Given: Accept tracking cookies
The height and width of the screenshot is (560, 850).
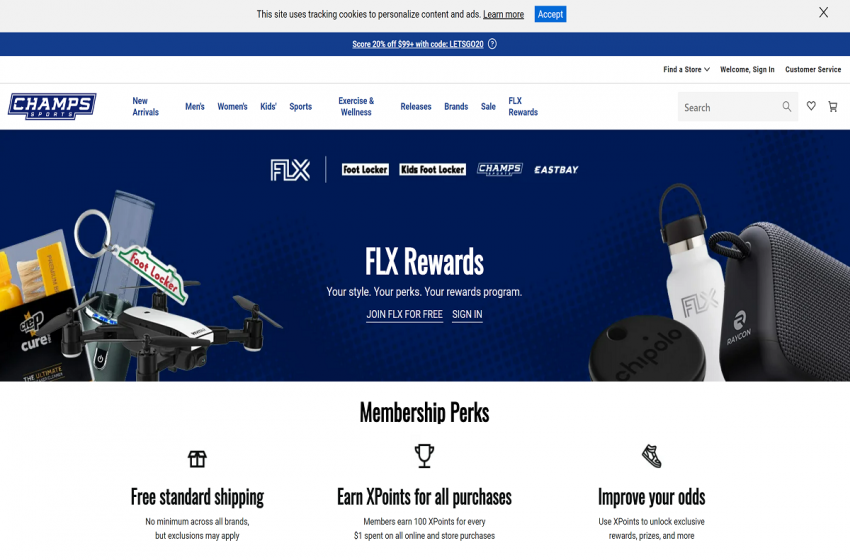Looking at the screenshot, I should [x=550, y=14].
